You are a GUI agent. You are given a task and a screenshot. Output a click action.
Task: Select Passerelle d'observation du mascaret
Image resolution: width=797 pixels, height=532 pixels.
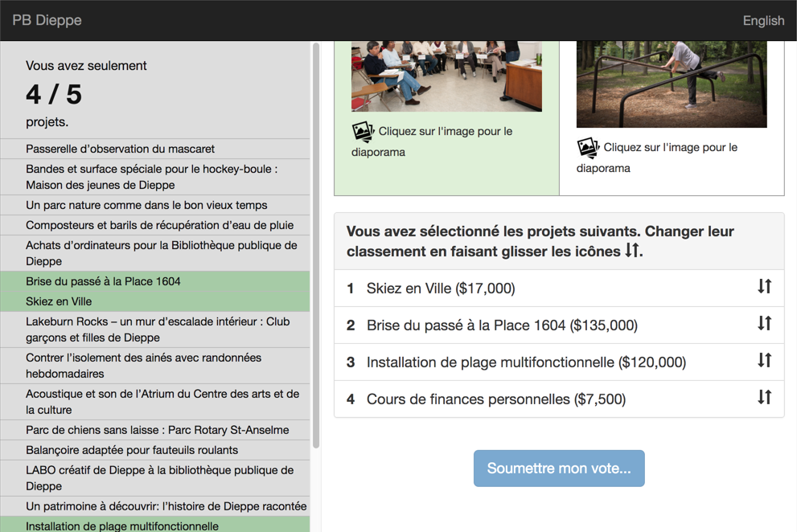155,148
